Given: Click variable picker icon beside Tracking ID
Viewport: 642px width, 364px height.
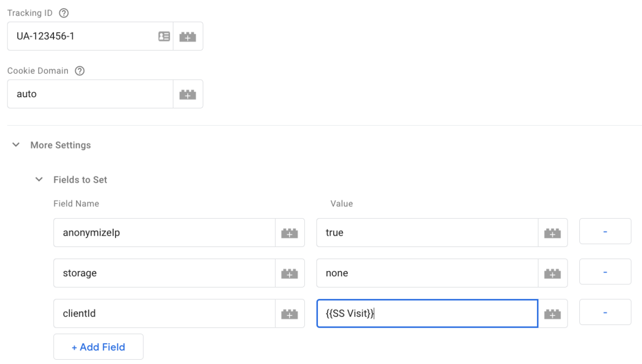Looking at the screenshot, I should [188, 36].
